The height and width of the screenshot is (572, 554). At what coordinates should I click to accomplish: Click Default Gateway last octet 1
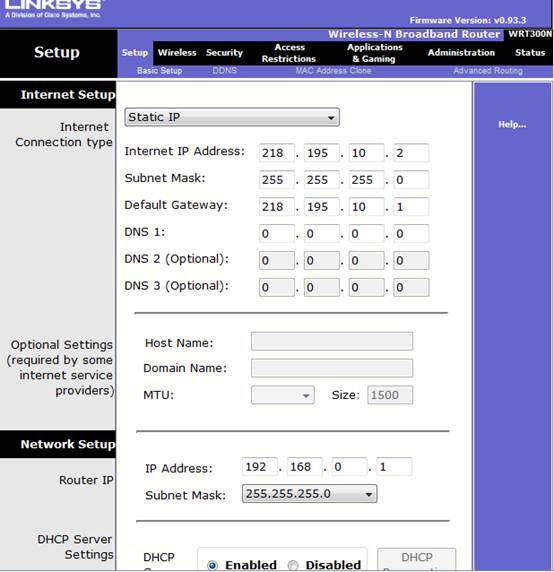pos(411,207)
